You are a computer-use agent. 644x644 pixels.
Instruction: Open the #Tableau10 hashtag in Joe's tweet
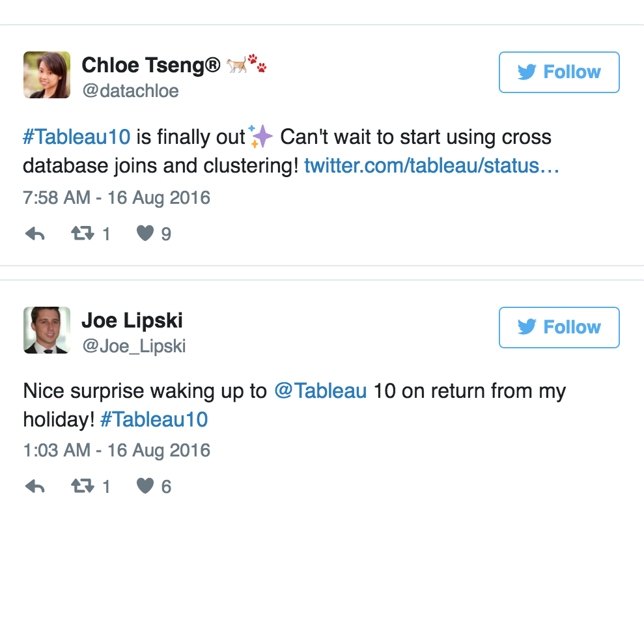point(154,419)
